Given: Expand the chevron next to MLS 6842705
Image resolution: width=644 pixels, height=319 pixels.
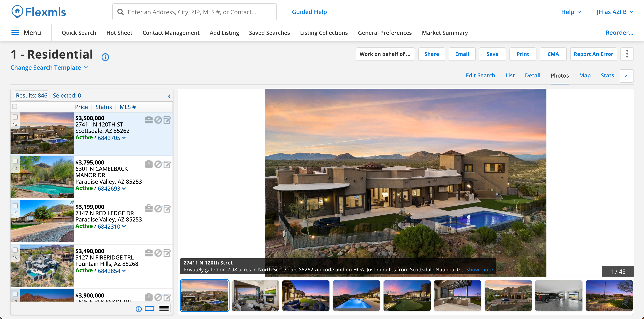Looking at the screenshot, I should click(124, 138).
